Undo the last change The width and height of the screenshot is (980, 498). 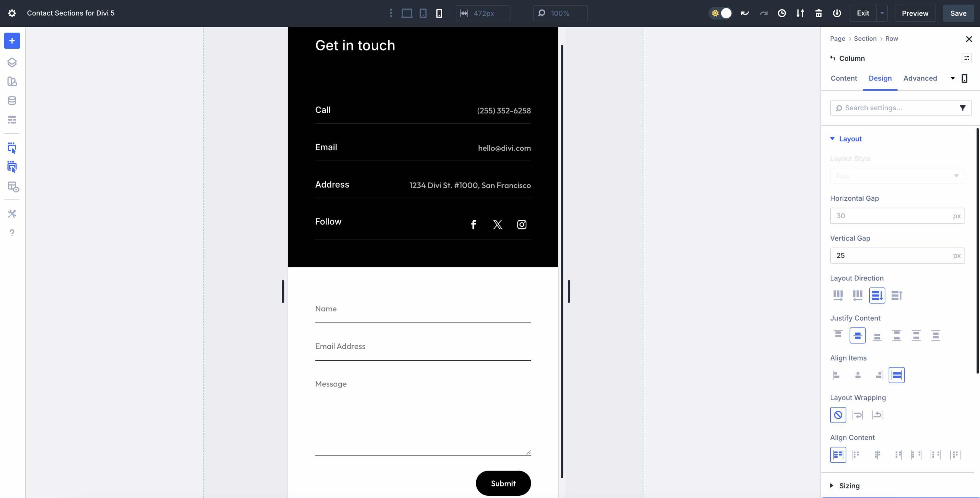coord(745,13)
